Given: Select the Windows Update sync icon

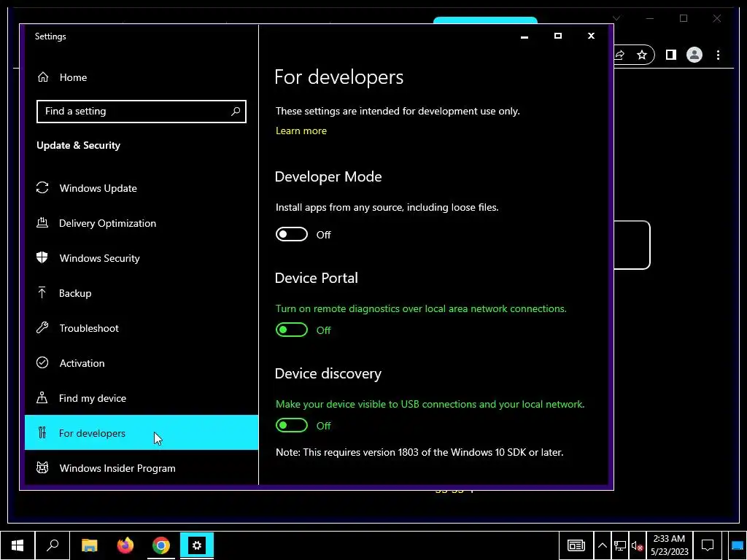Looking at the screenshot, I should [42, 188].
